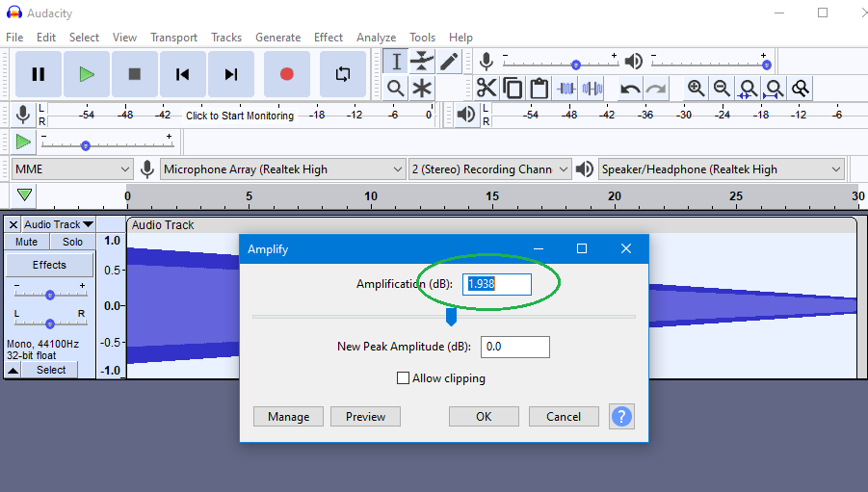Image resolution: width=868 pixels, height=492 pixels.
Task: Open the Edit menu
Action: click(46, 38)
